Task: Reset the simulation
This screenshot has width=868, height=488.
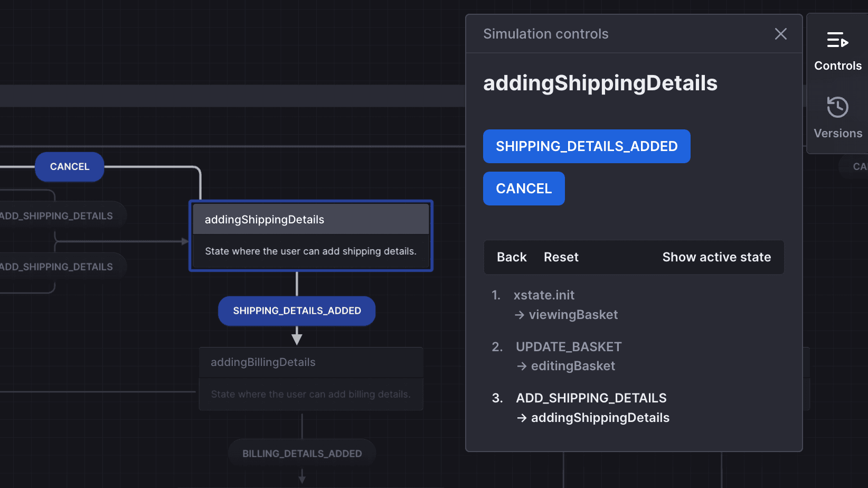Action: tap(561, 257)
